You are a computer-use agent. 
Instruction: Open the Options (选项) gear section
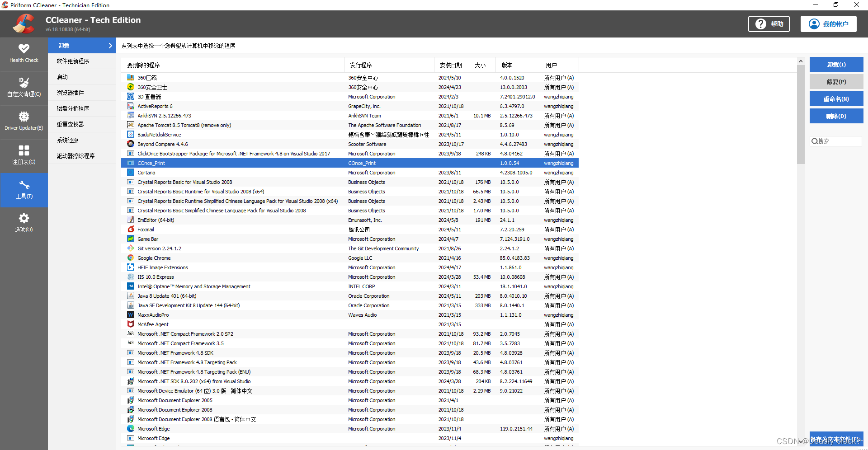point(24,224)
